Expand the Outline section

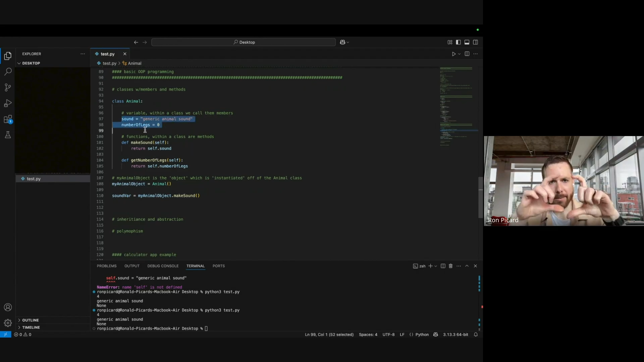(x=30, y=320)
